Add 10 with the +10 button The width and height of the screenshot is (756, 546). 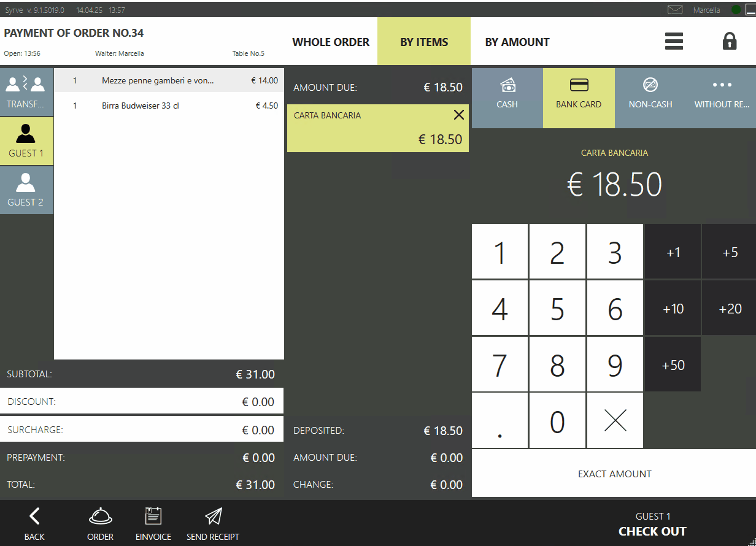tap(673, 309)
